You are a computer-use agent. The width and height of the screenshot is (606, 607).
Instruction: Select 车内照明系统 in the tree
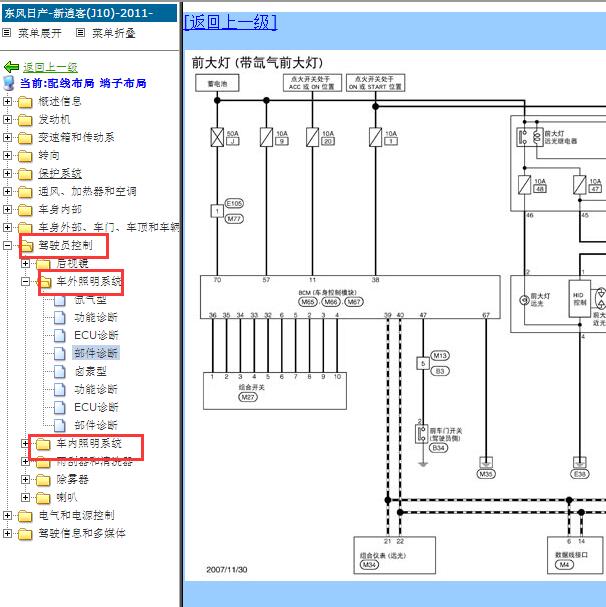pyautogui.click(x=89, y=443)
